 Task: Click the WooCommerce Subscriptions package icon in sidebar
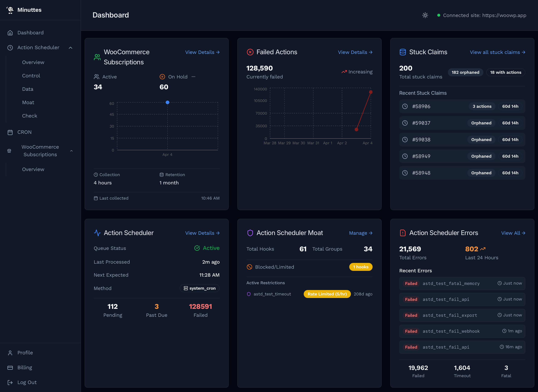click(x=9, y=150)
